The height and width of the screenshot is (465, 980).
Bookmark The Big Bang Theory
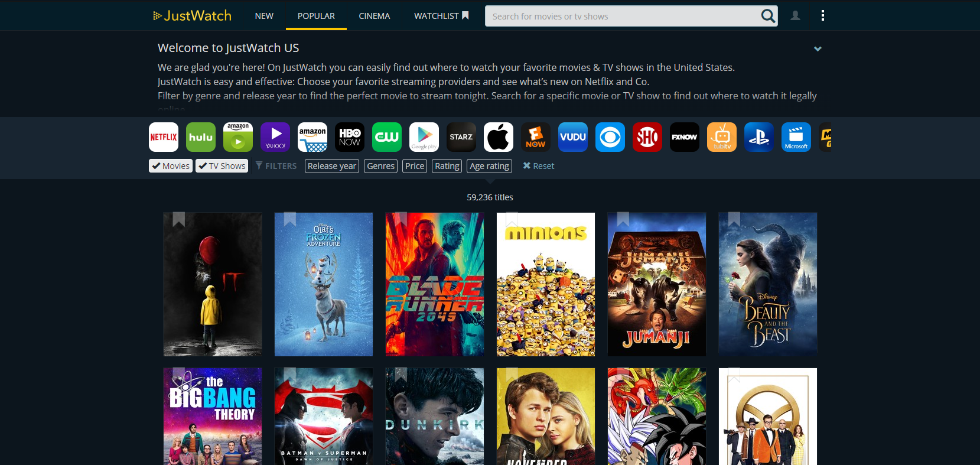click(178, 375)
